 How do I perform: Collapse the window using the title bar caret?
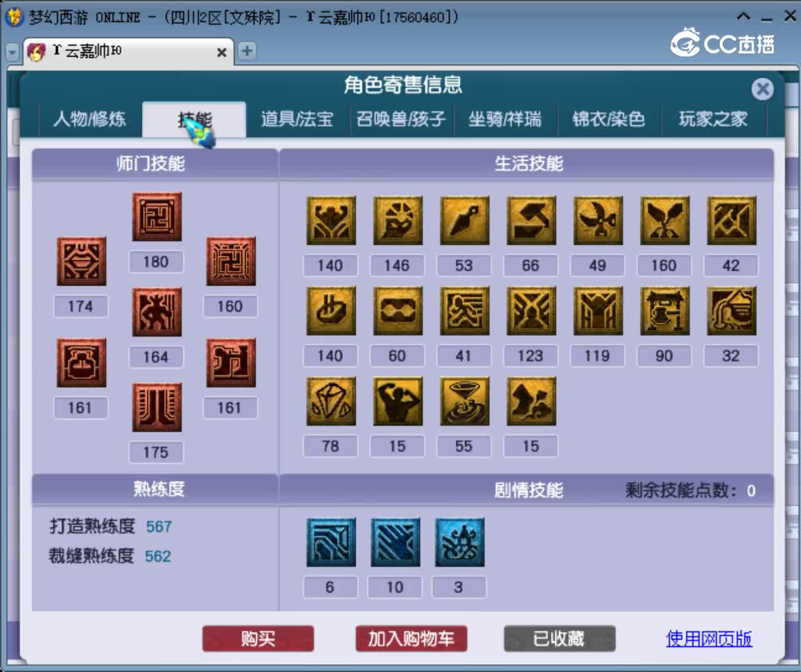743,16
